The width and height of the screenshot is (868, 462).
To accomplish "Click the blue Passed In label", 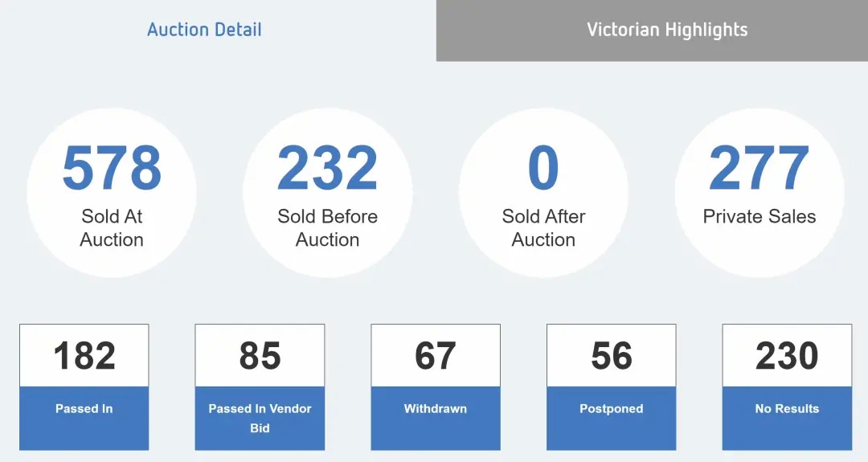I will pos(84,409).
